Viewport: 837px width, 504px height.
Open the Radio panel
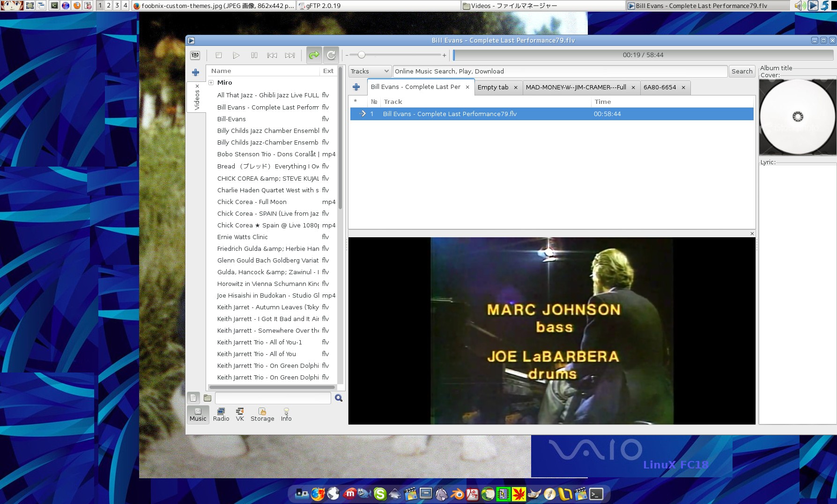(x=221, y=414)
